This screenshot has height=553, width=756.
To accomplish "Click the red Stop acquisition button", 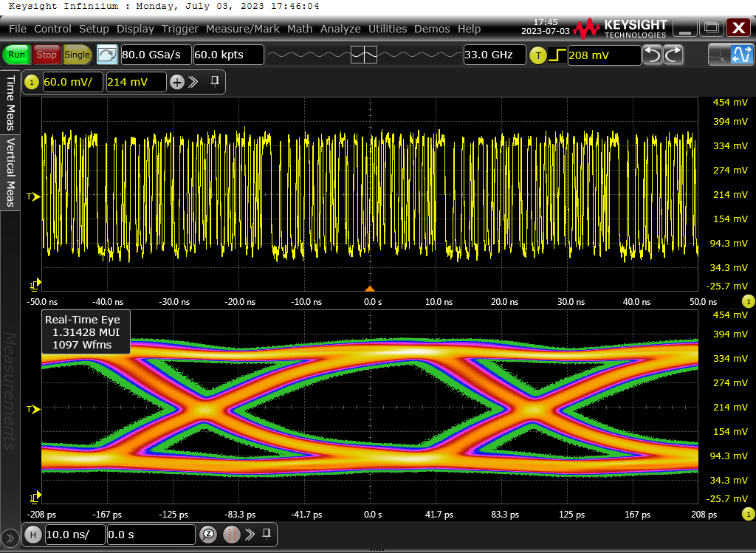I will [x=47, y=55].
